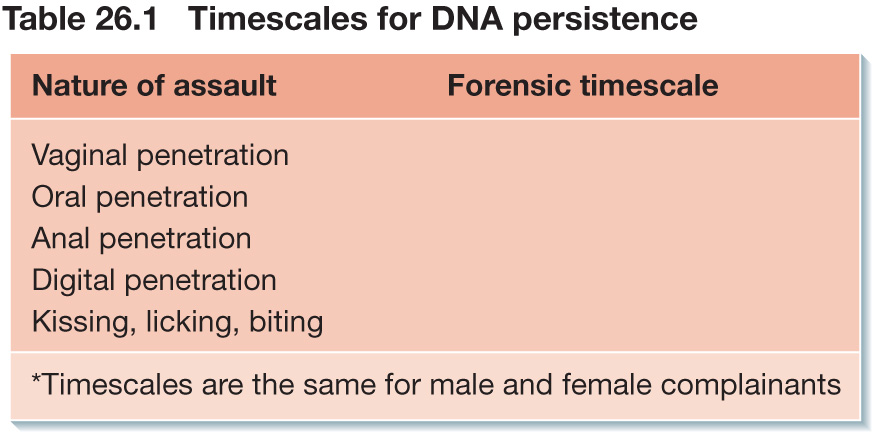This screenshot has width=875, height=435.
Task: Click the 'Nature of assault' column header
Action: 154,86
